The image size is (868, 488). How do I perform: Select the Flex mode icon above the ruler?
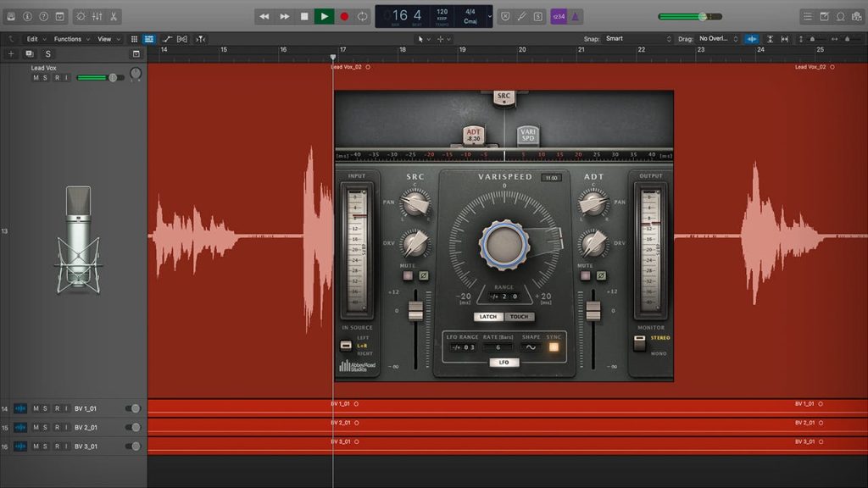point(181,39)
